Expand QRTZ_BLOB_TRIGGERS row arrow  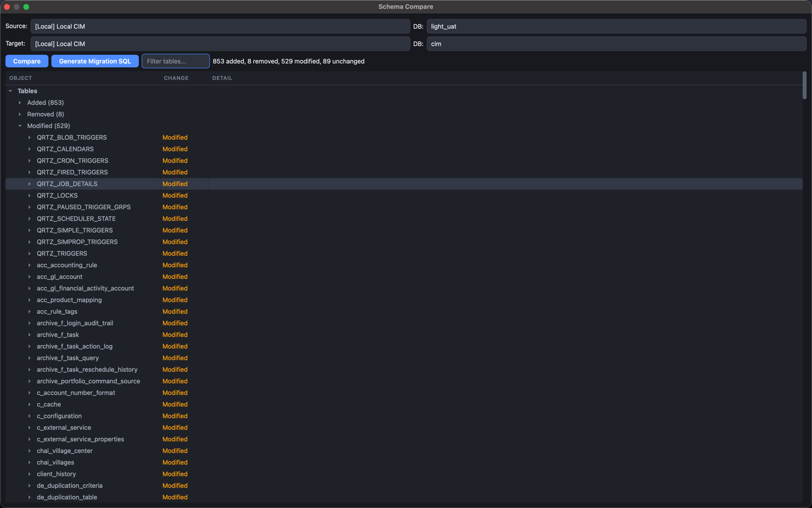[29, 138]
